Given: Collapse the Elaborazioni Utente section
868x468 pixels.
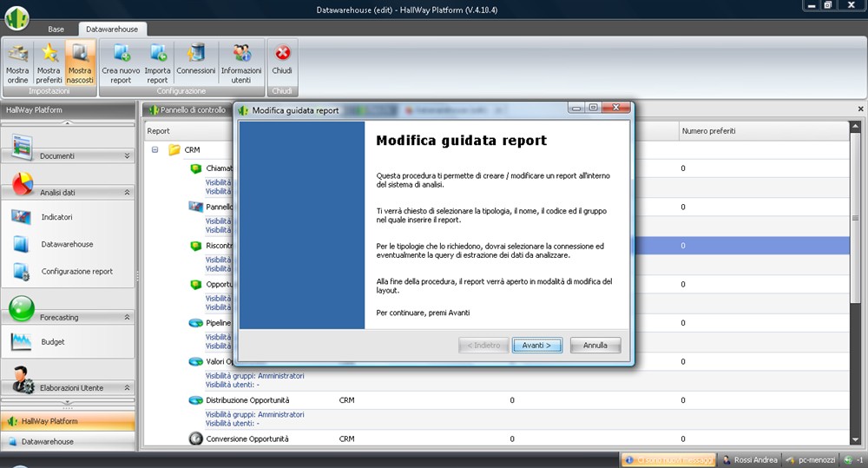Looking at the screenshot, I should pyautogui.click(x=127, y=388).
